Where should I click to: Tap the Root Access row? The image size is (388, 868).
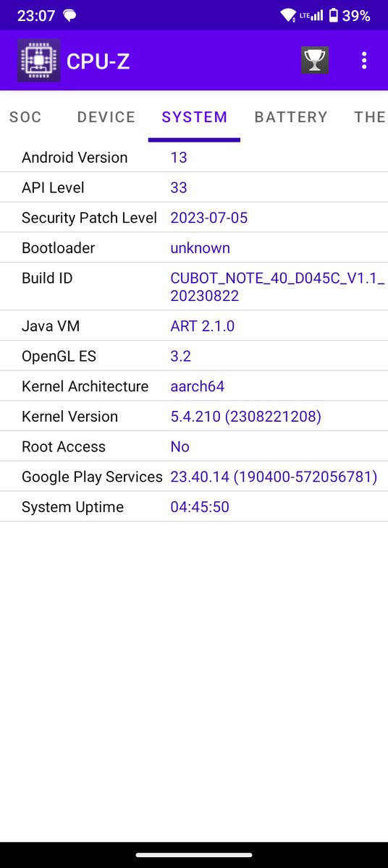point(194,446)
